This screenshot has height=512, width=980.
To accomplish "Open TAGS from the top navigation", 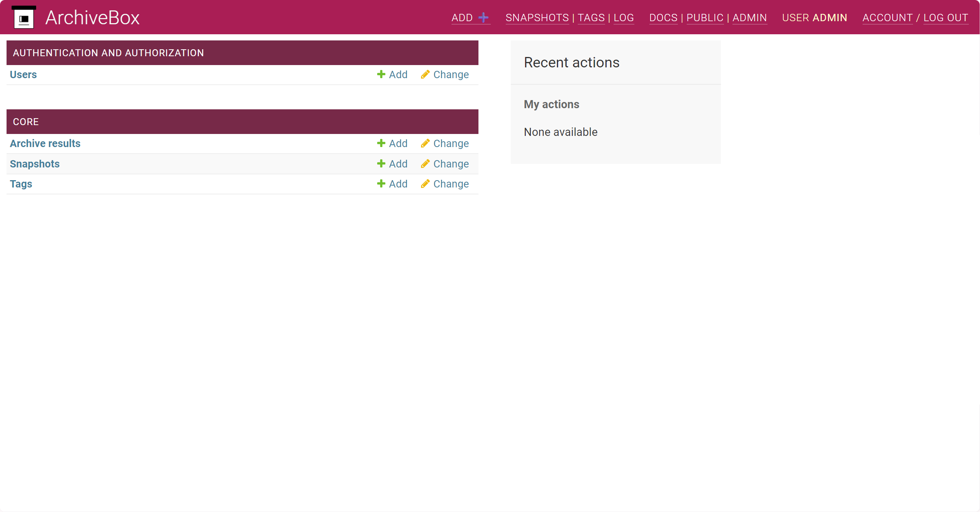I will (x=591, y=18).
